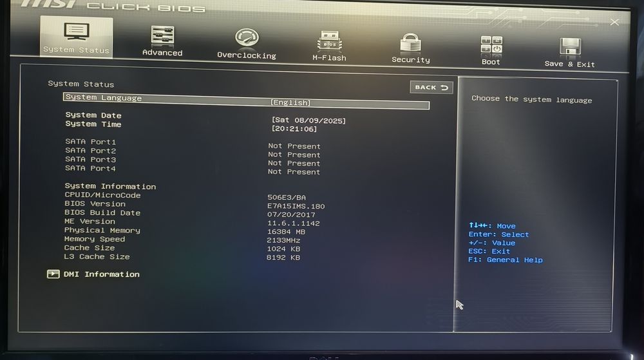Click the Memory Speed label
644x360 pixels.
95,239
